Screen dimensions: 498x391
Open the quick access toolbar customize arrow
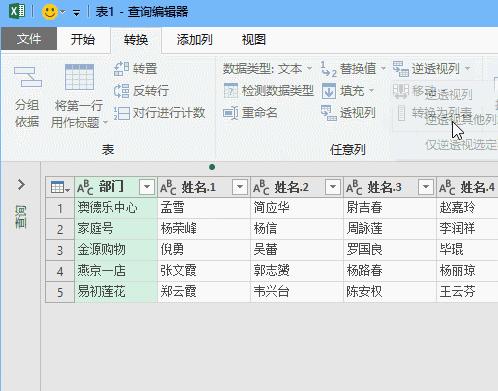(76, 13)
